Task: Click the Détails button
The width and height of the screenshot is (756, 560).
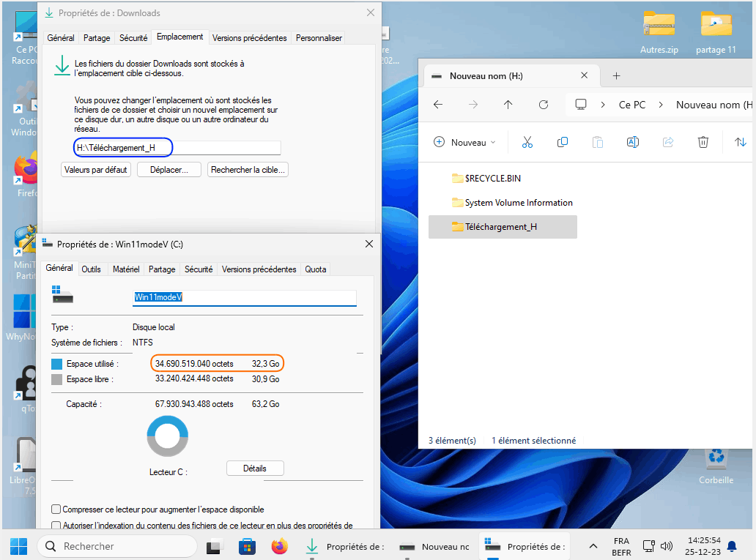Action: pyautogui.click(x=255, y=468)
